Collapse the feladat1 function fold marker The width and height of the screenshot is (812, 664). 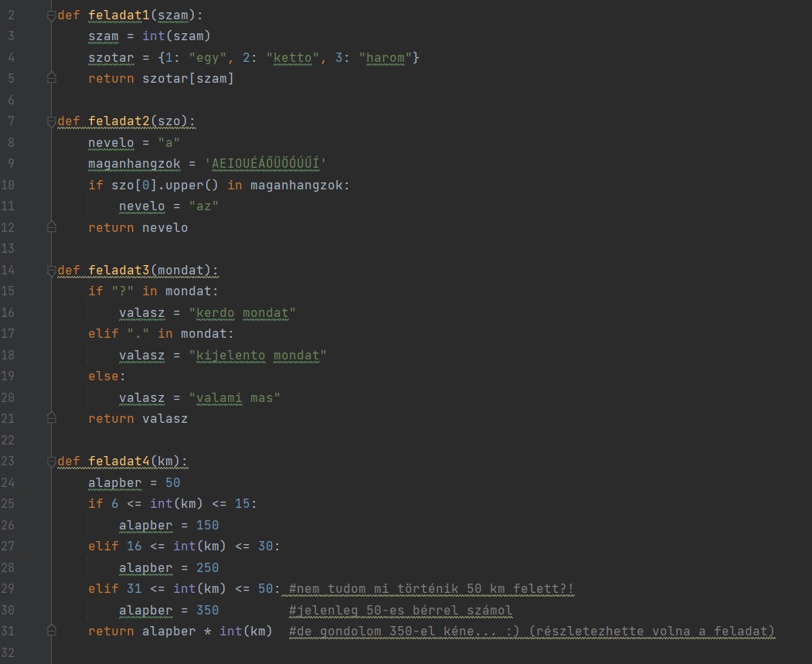(51, 16)
